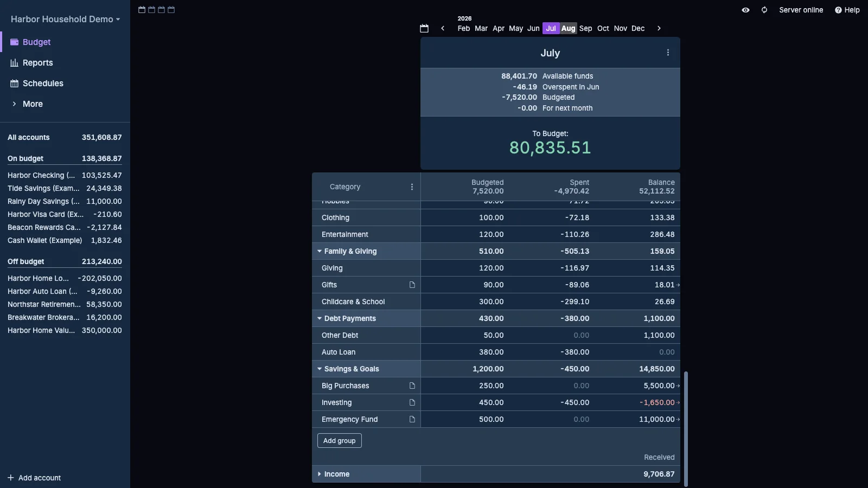Viewport: 868px width, 488px height.
Task: Open note icon for Emergency Fund
Action: (412, 419)
